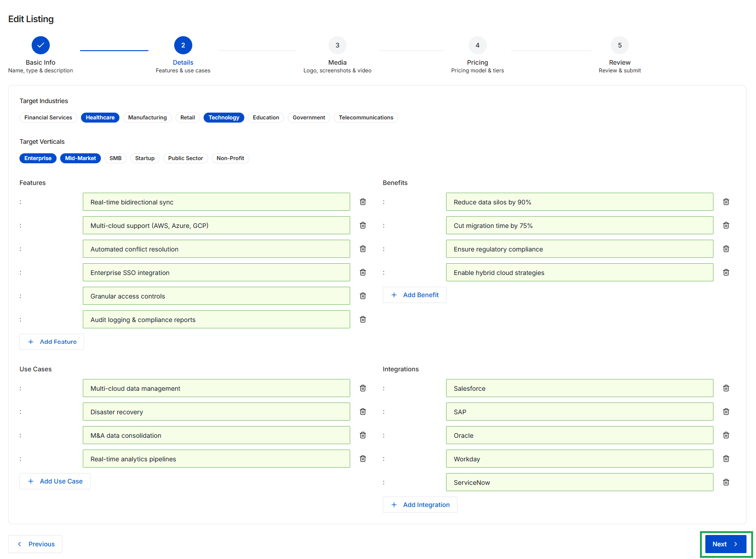
Task: Deselect the Mid-Market vertical chip
Action: pos(81,158)
